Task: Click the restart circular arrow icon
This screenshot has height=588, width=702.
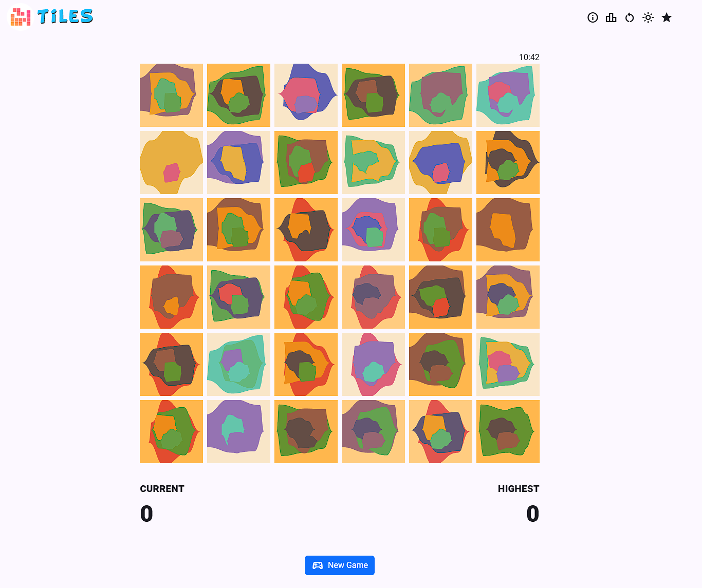Action: pos(630,17)
